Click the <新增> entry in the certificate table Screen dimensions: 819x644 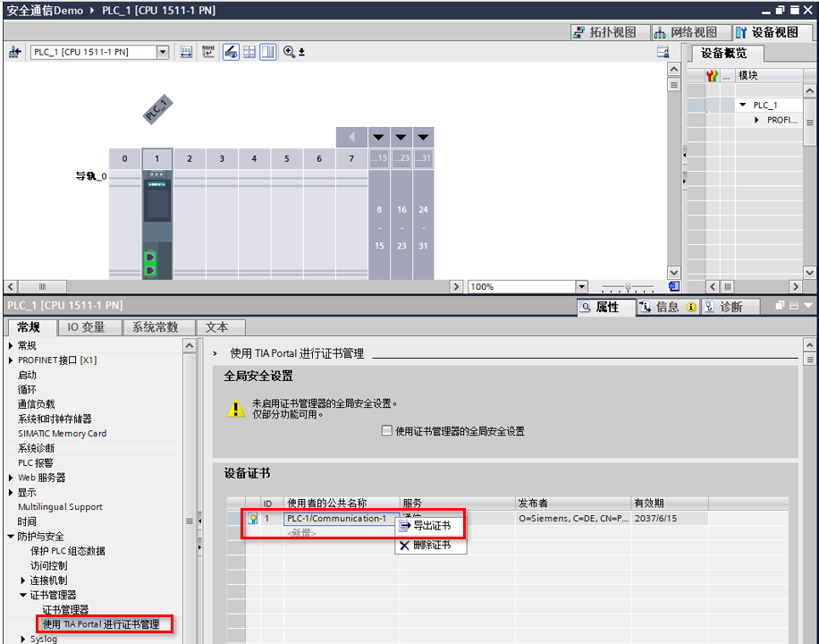coord(301,533)
